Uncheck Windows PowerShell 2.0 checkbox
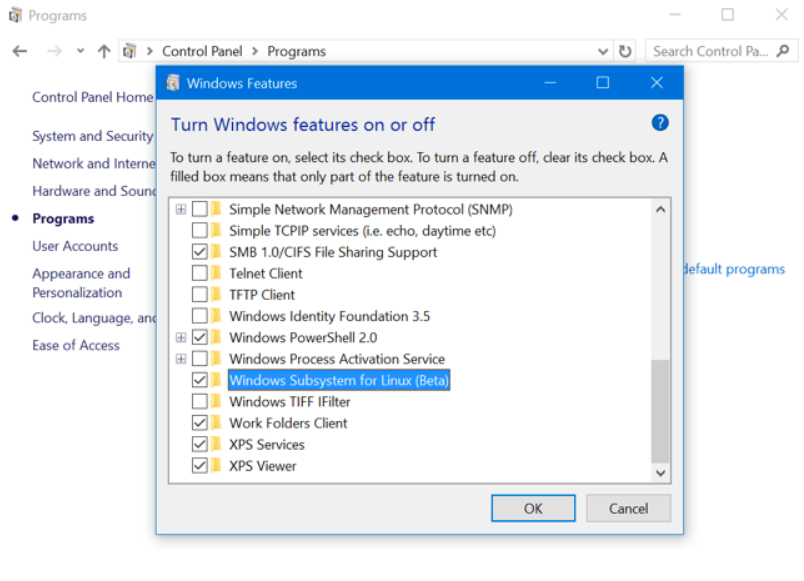This screenshot has width=804, height=581. pos(200,337)
